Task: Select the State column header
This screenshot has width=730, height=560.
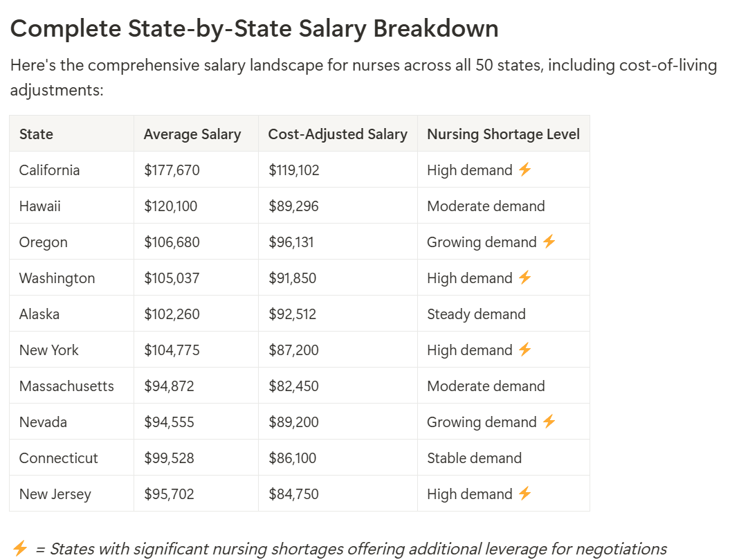Action: pos(36,134)
